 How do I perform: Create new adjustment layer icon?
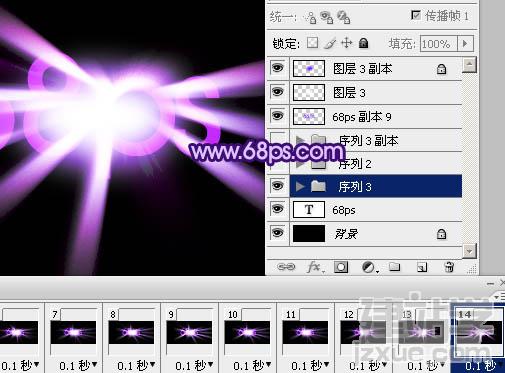tap(369, 267)
